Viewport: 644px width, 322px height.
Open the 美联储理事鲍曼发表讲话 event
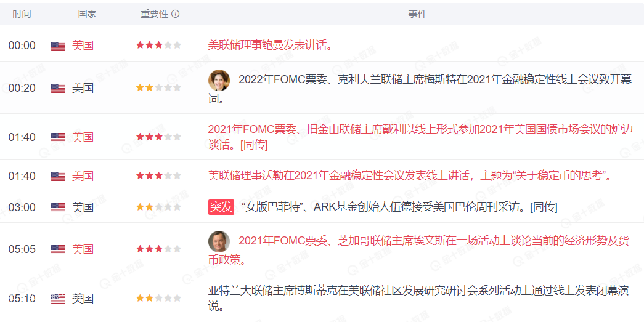pyautogui.click(x=271, y=45)
